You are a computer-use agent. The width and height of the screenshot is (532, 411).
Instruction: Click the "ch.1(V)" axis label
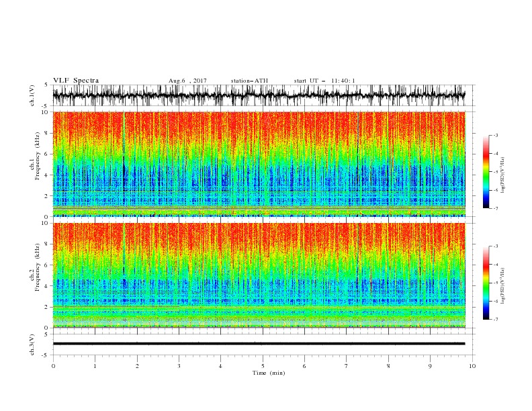tap(32, 95)
